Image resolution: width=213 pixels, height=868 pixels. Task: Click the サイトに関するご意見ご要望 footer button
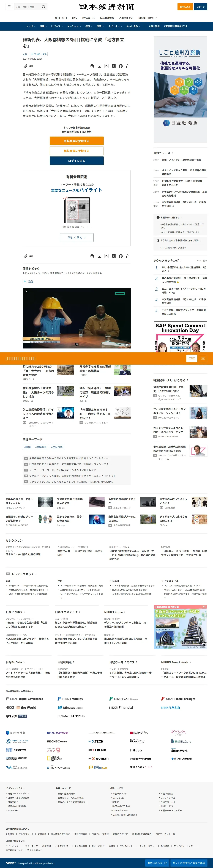point(189,863)
